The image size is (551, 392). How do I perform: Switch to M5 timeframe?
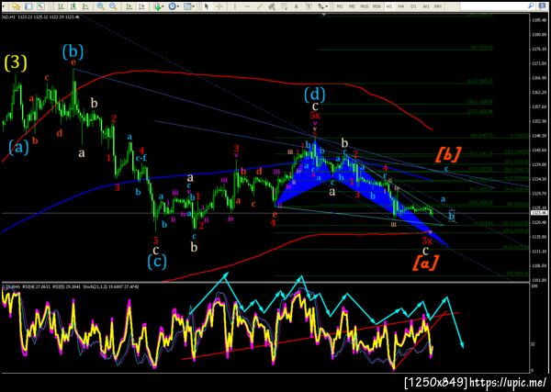click(352, 6)
